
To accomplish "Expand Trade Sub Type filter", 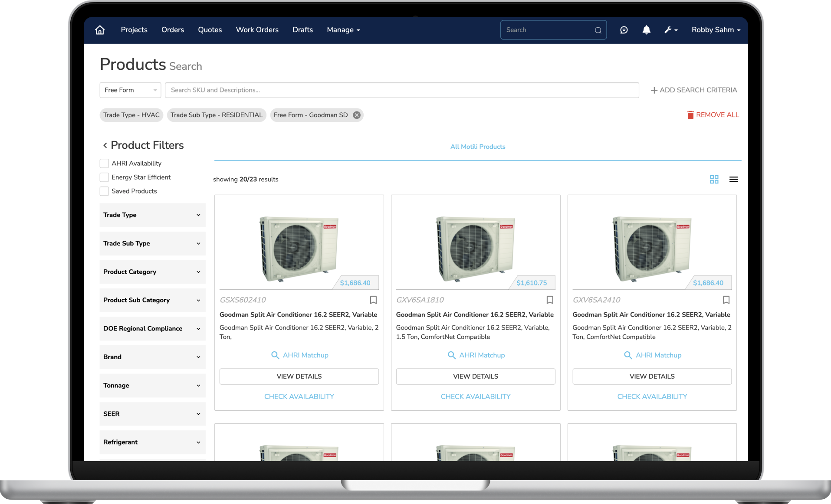I will 152,243.
